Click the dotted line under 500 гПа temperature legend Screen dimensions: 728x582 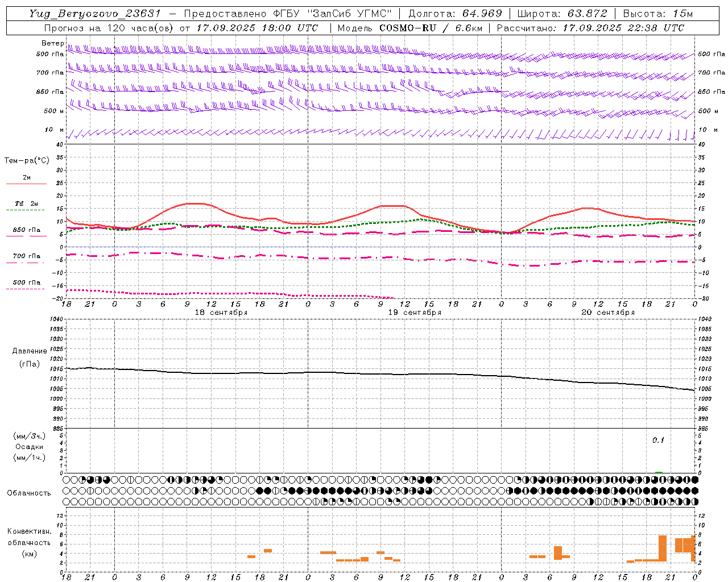tap(26, 289)
